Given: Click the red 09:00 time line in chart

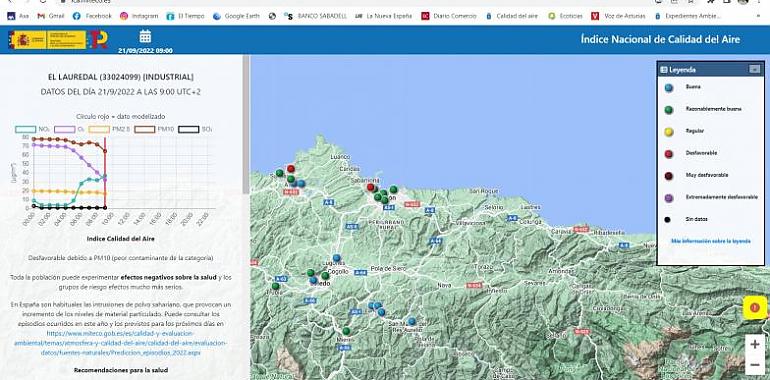Looking at the screenshot, I should click(x=105, y=173).
